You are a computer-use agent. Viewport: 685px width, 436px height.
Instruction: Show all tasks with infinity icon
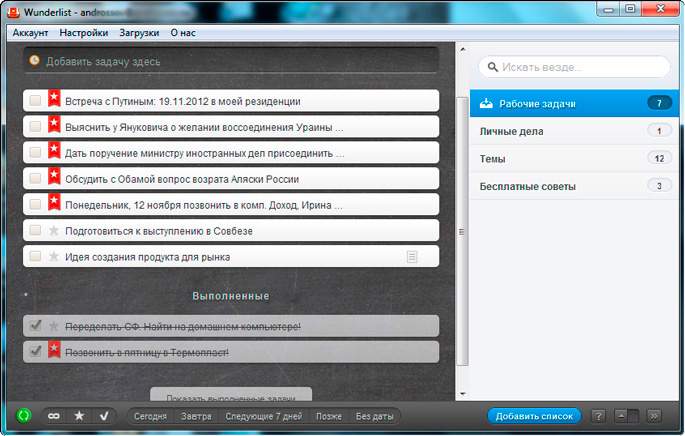54,416
